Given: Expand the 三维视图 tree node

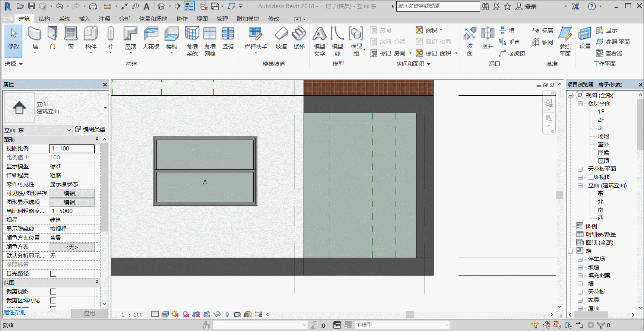Looking at the screenshot, I should (580, 177).
